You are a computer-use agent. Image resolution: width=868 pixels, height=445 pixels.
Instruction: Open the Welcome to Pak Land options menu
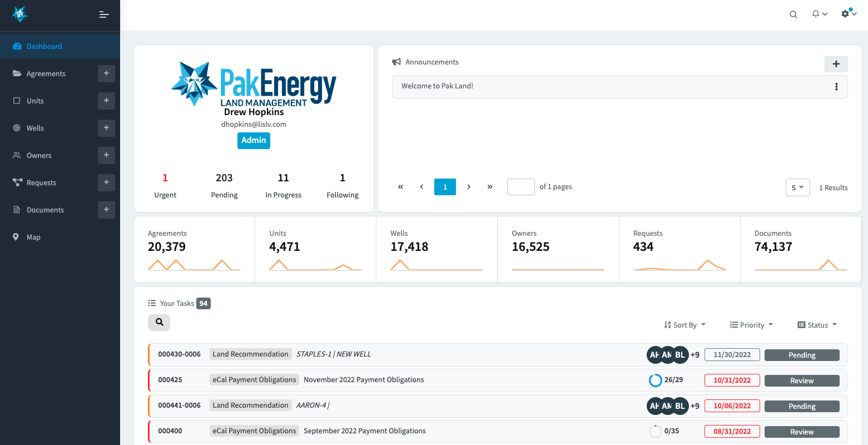[x=836, y=87]
